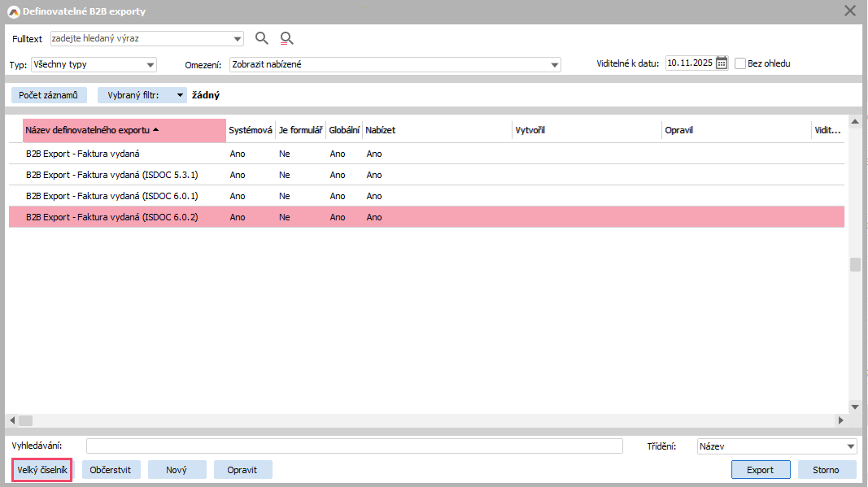
Task: Click the Velký číselník button
Action: coord(42,470)
